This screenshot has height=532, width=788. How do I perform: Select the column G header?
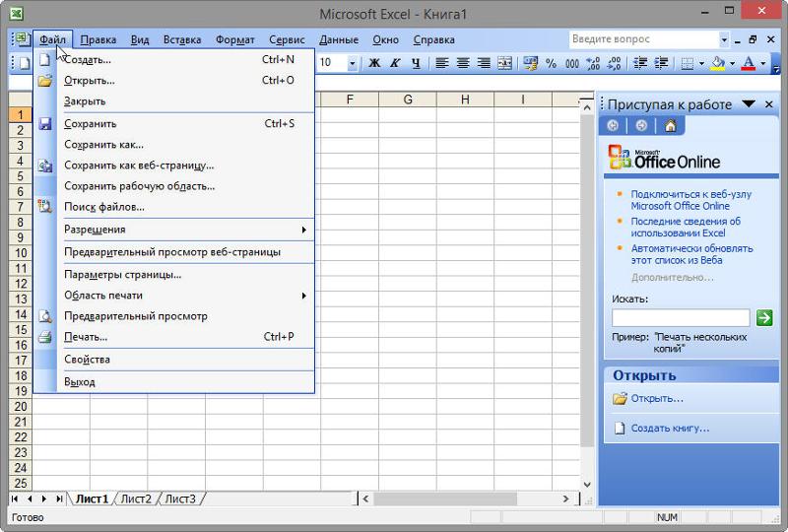(408, 100)
